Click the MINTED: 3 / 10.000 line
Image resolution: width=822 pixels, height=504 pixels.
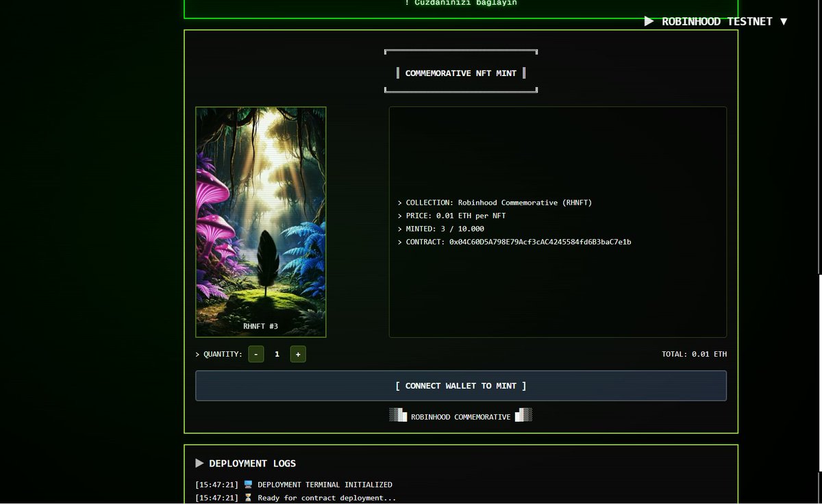pos(440,229)
